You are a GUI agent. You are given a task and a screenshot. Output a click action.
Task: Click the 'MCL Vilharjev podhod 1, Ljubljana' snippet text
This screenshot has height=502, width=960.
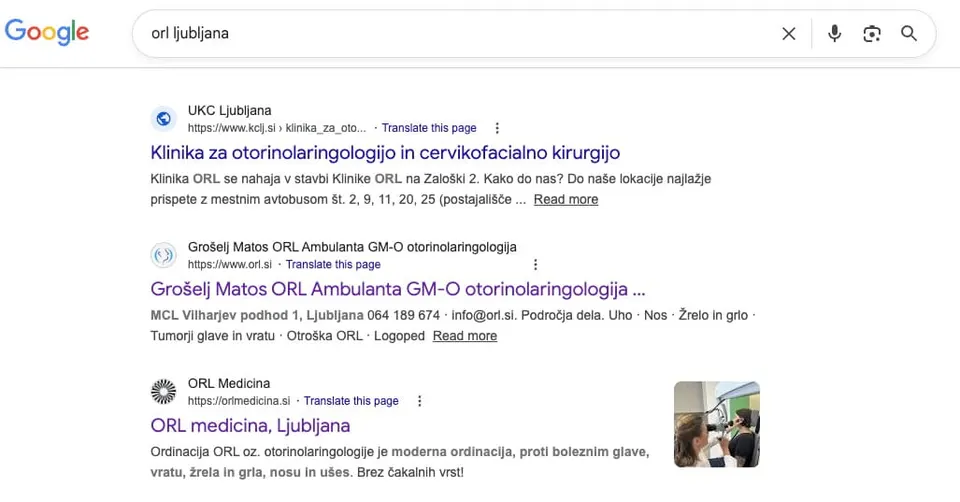tap(257, 315)
